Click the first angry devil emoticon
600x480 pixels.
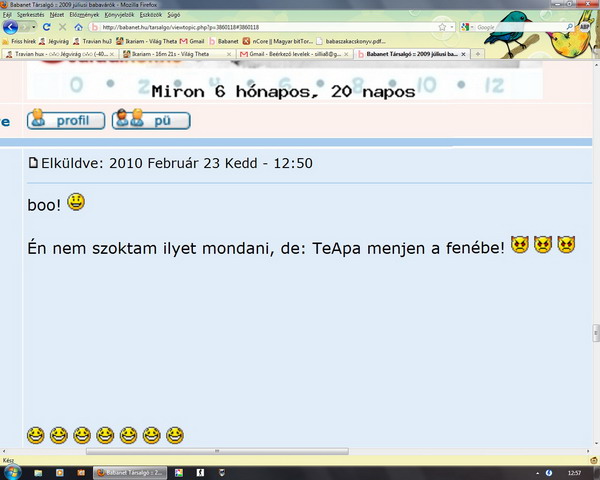[x=520, y=244]
